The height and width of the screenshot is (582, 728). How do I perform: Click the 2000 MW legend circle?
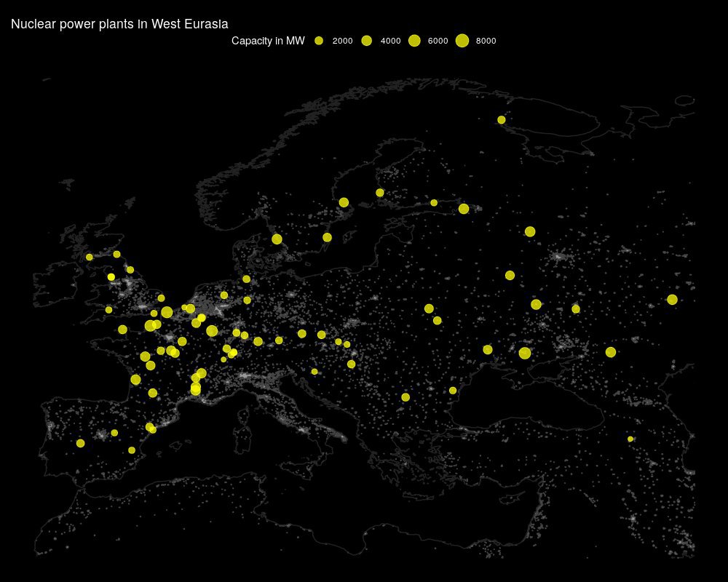coord(319,41)
